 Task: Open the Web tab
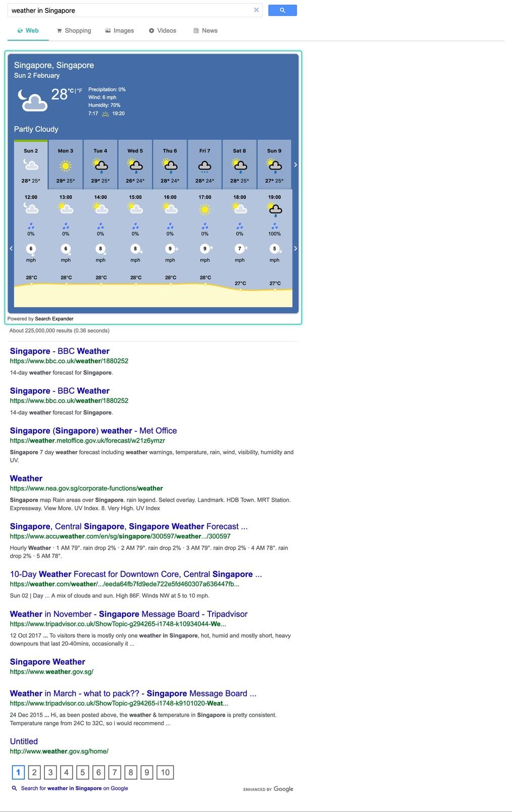coord(28,31)
